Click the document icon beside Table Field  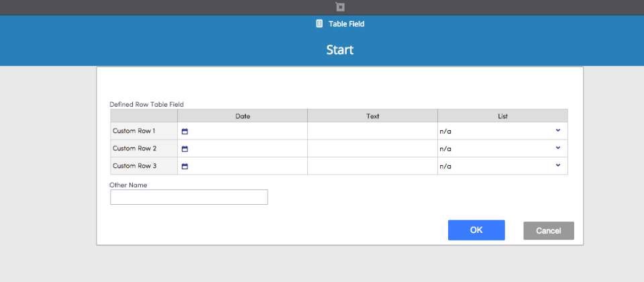pos(319,24)
